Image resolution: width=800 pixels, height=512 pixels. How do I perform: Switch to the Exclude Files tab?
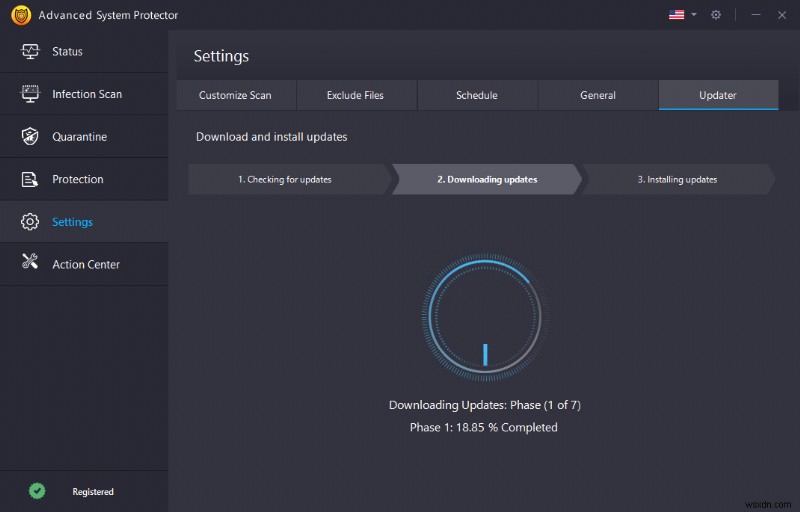coord(356,95)
